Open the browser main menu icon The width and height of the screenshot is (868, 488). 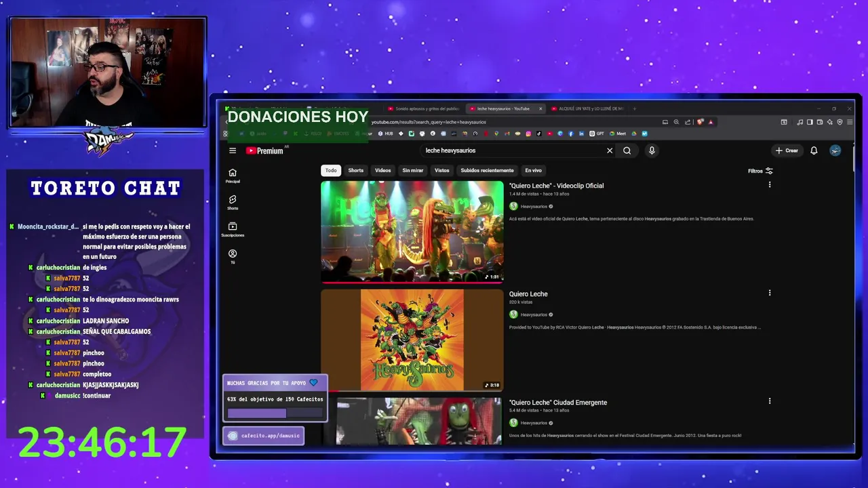click(x=850, y=122)
